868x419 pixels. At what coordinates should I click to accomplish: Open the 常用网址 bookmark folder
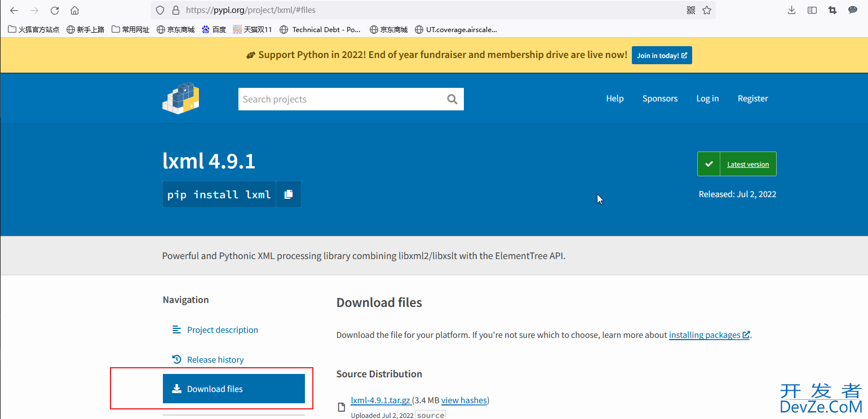pyautogui.click(x=131, y=29)
